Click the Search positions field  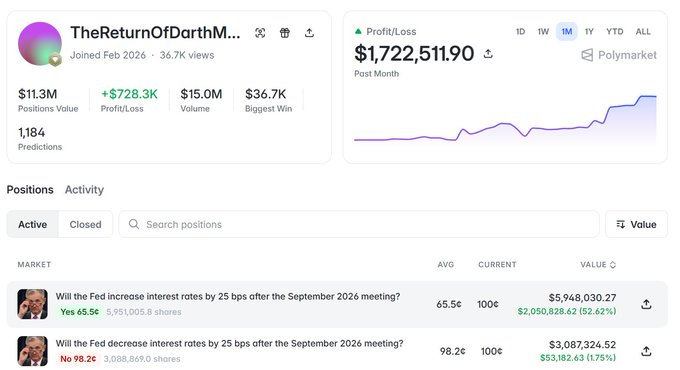point(359,224)
